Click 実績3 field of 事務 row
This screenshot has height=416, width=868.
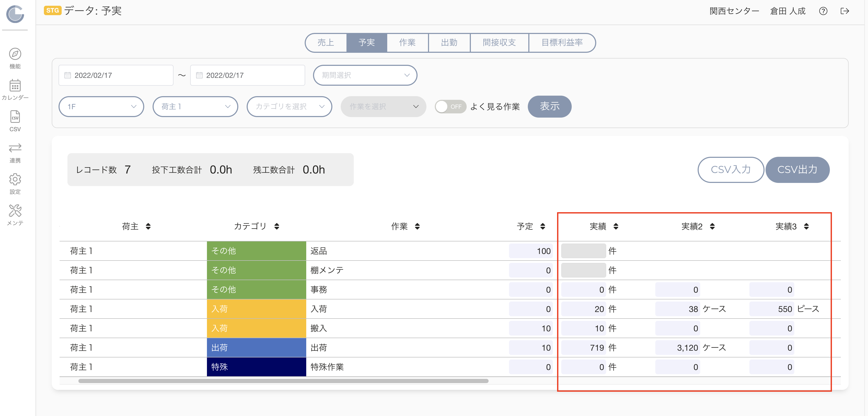(x=772, y=290)
